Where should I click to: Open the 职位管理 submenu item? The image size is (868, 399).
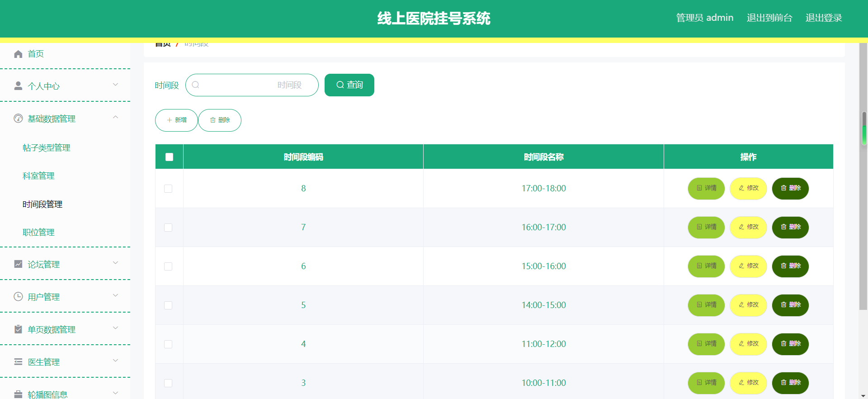click(38, 233)
